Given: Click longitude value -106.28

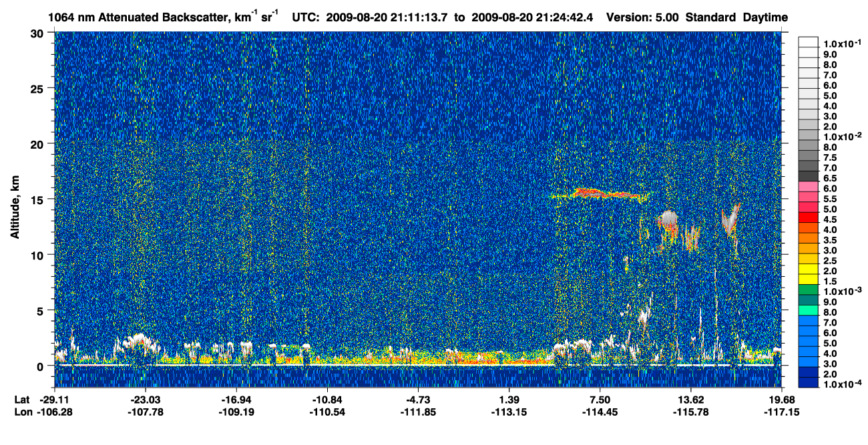Looking at the screenshot, I should pyautogui.click(x=53, y=412).
